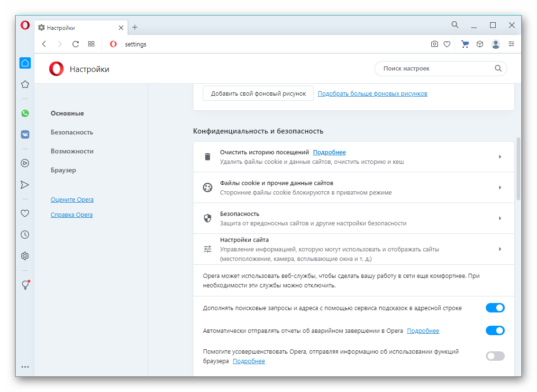The width and height of the screenshot is (537, 392).
Task: Click Добавить свой фоновый рисунок button
Action: pos(258,94)
